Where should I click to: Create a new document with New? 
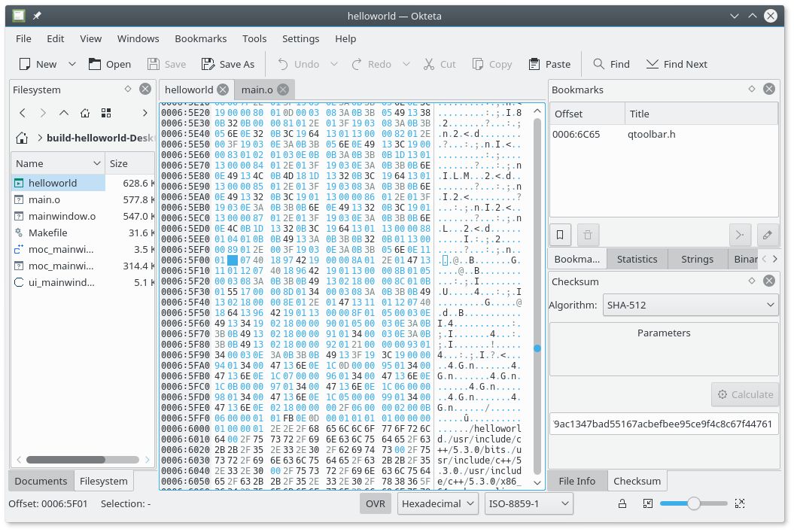38,64
